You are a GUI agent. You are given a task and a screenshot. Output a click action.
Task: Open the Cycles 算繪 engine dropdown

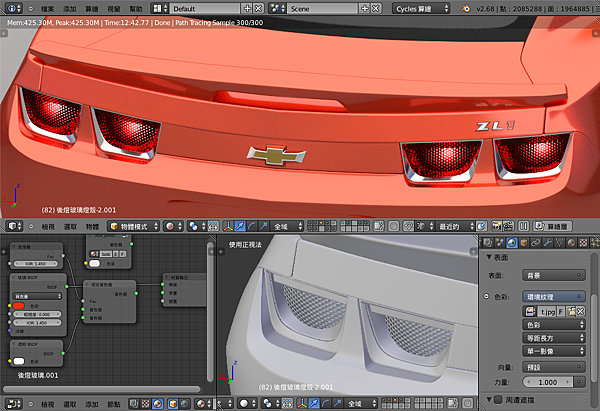[x=421, y=8]
